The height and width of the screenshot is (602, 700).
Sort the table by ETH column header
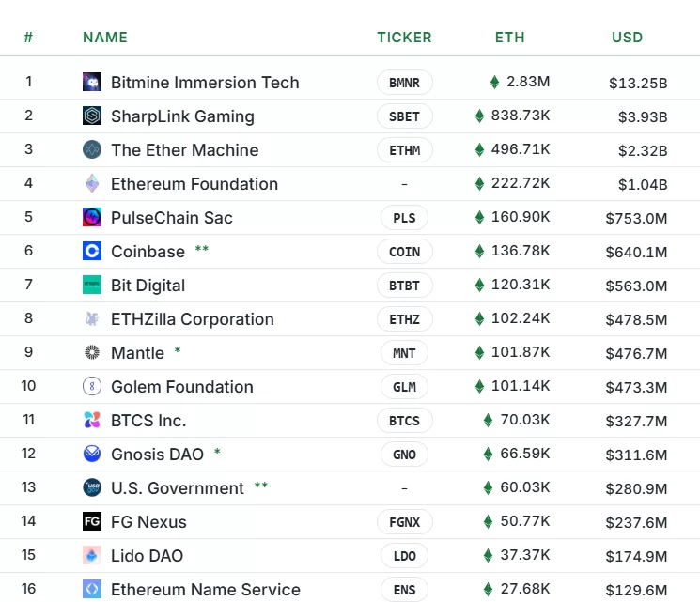tap(509, 38)
